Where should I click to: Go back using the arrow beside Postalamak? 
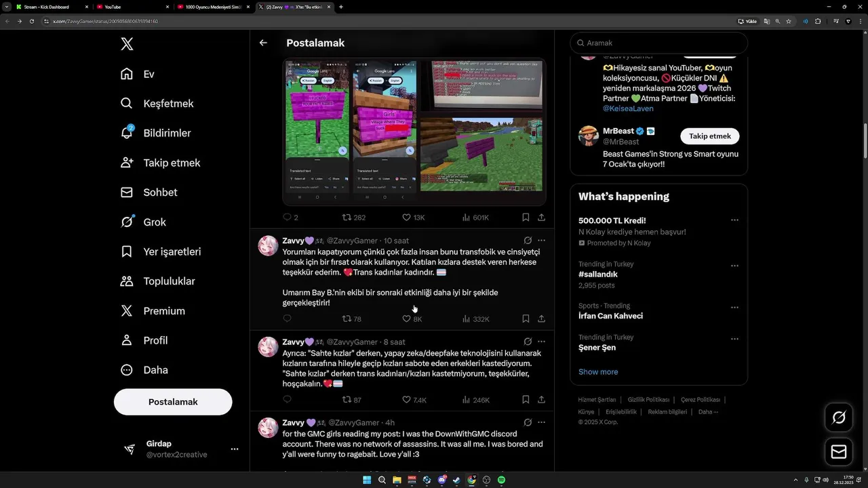263,43
